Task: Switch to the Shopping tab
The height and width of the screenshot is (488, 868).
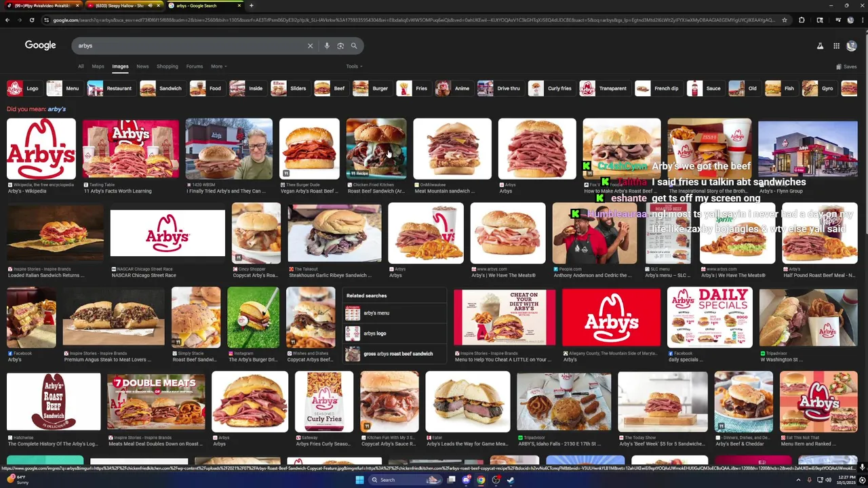Action: coord(167,66)
